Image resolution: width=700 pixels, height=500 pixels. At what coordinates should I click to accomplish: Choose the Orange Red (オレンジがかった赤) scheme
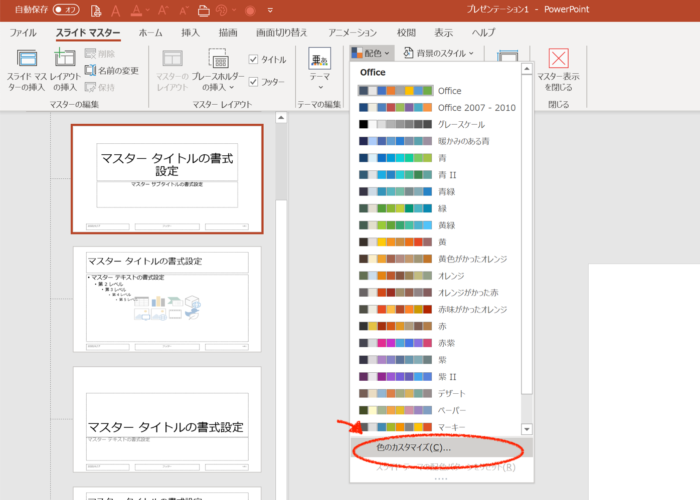tap(435, 292)
